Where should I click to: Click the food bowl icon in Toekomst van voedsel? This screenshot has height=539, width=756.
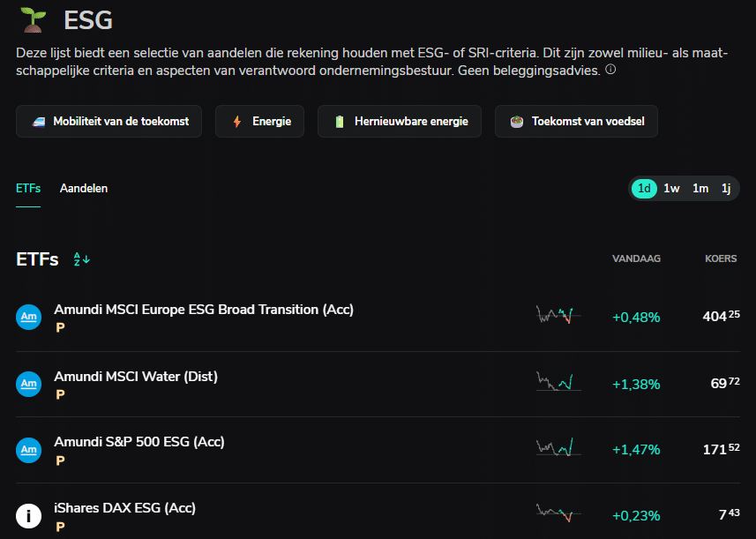(517, 122)
